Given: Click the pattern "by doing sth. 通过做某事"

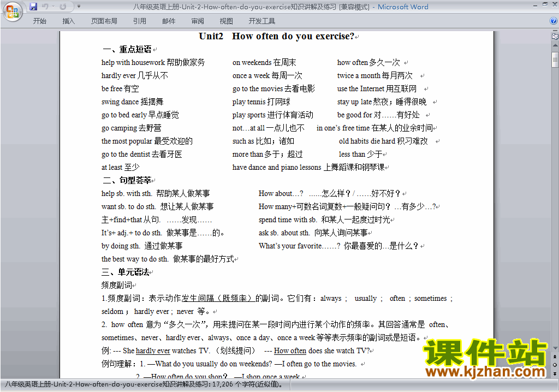Looking at the screenshot, I should pos(142,246).
